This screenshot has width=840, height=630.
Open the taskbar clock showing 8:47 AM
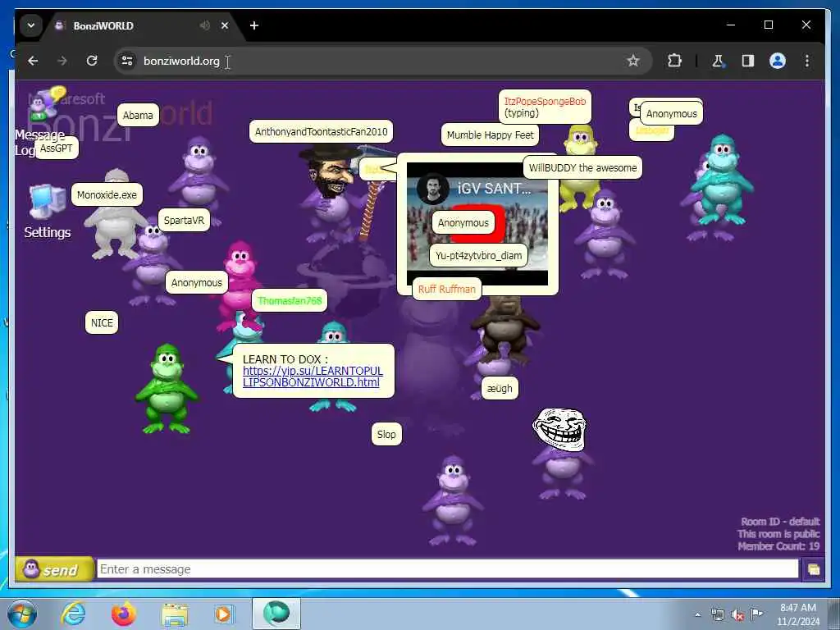click(x=798, y=614)
